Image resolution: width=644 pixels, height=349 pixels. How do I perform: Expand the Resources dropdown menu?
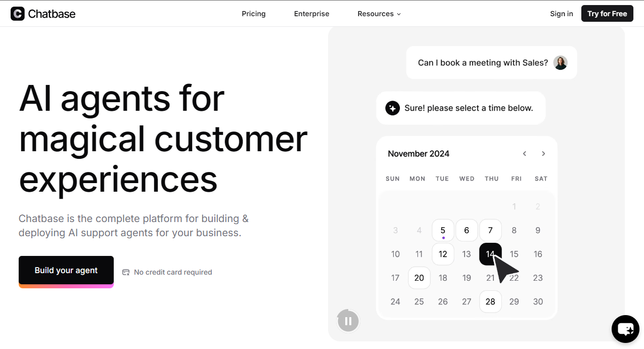click(379, 14)
